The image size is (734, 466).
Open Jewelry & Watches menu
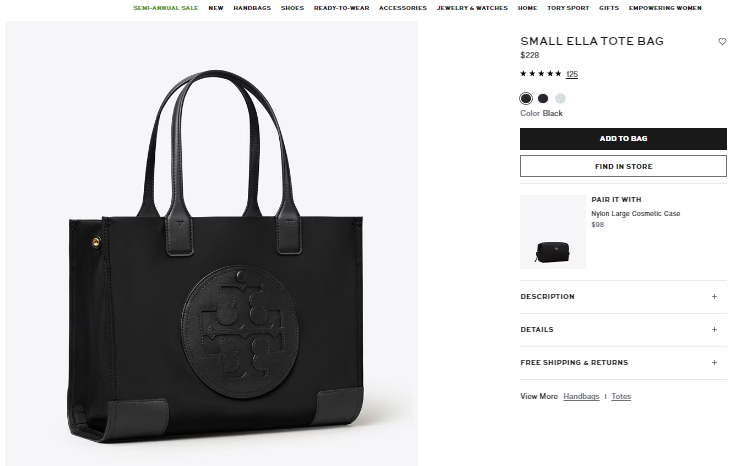pyautogui.click(x=472, y=8)
